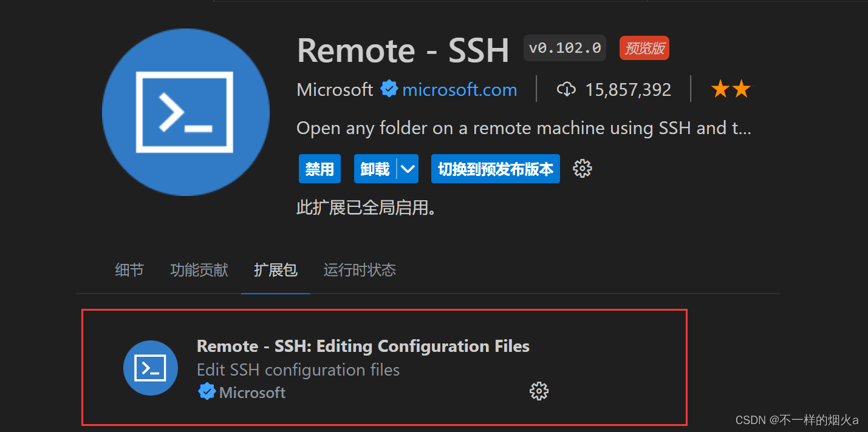Screen dimensions: 868x432
Task: Click the Editing Configuration Files terminal icon
Action: tap(151, 368)
